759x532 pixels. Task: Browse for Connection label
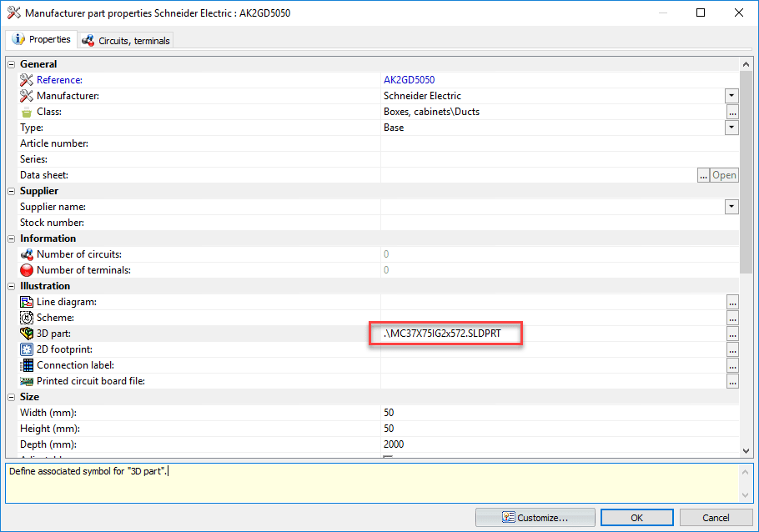(732, 365)
